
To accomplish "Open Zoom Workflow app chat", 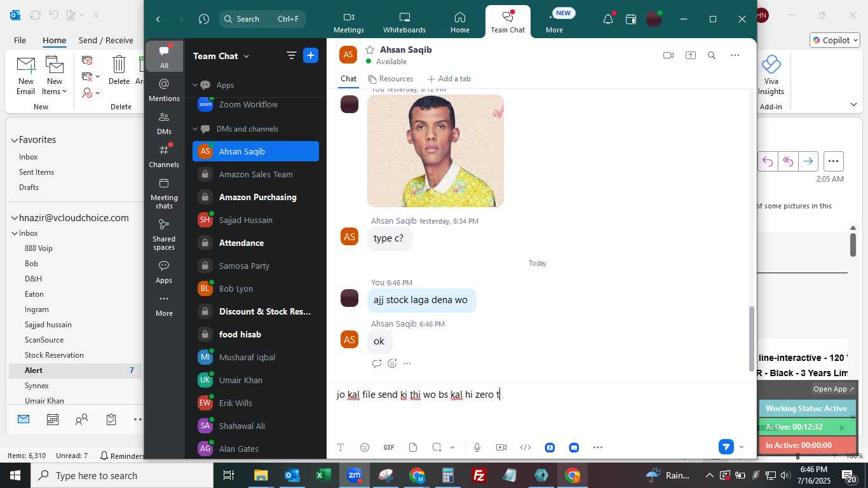I will [x=255, y=104].
